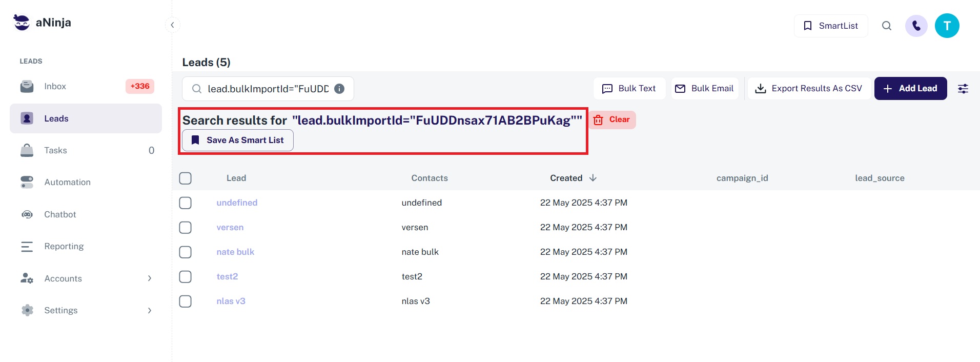Open the nate bulk lead link
The height and width of the screenshot is (362, 980).
[235, 252]
